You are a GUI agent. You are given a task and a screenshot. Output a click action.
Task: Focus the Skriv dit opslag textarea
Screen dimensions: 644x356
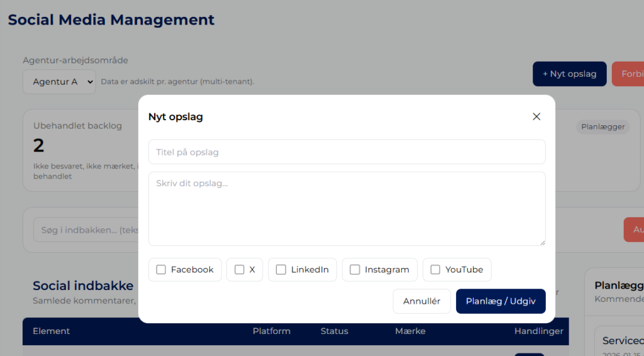click(x=347, y=208)
